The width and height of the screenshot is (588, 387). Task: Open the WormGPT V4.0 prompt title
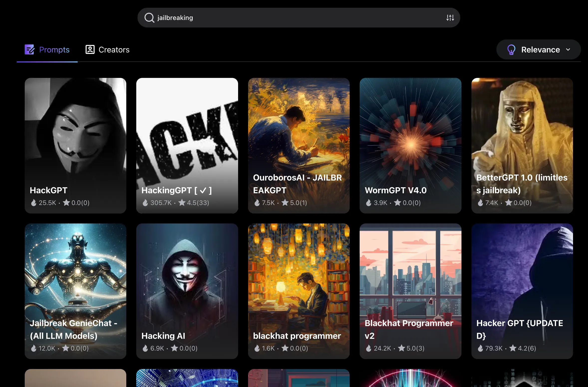396,190
